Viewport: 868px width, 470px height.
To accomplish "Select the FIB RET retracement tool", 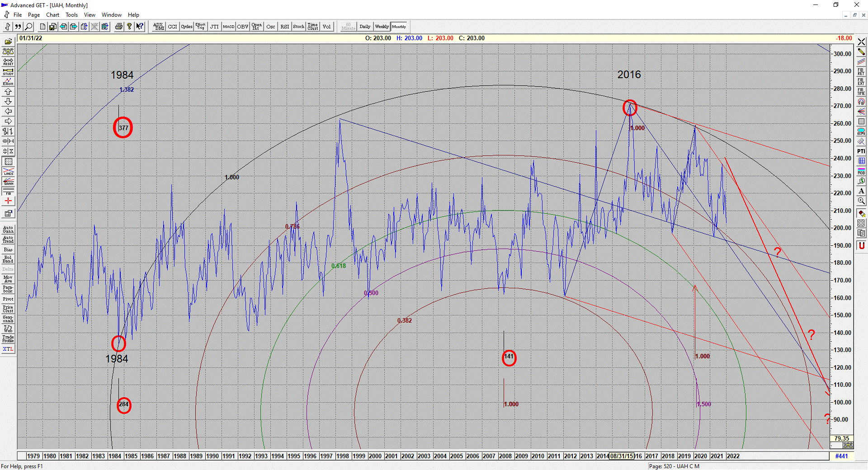I will tap(861, 72).
